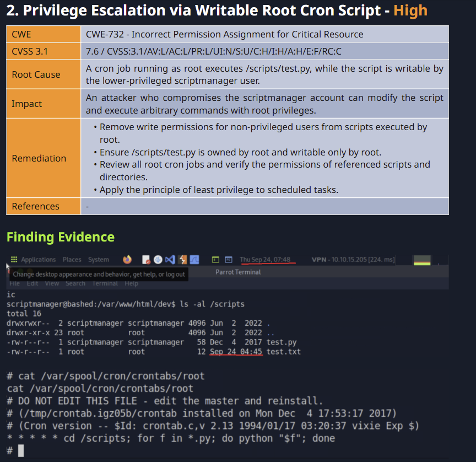
Task: Open the Applications grid icon in the panel
Action: tap(14, 260)
